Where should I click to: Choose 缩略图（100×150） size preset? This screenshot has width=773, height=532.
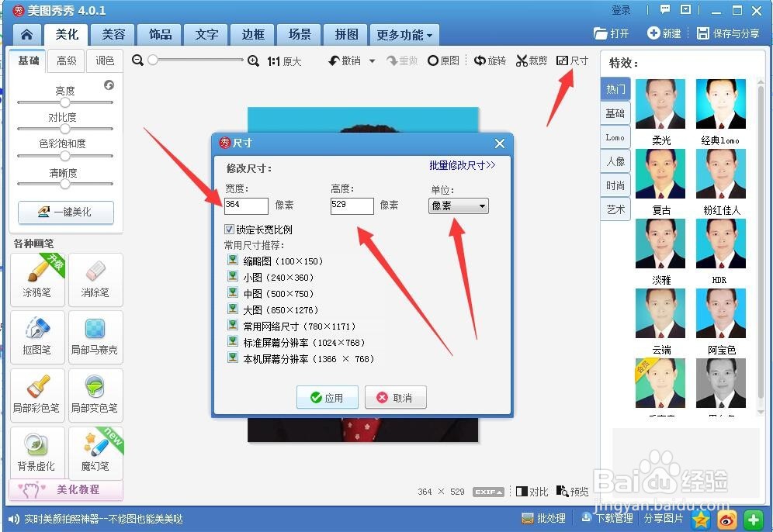click(x=276, y=261)
